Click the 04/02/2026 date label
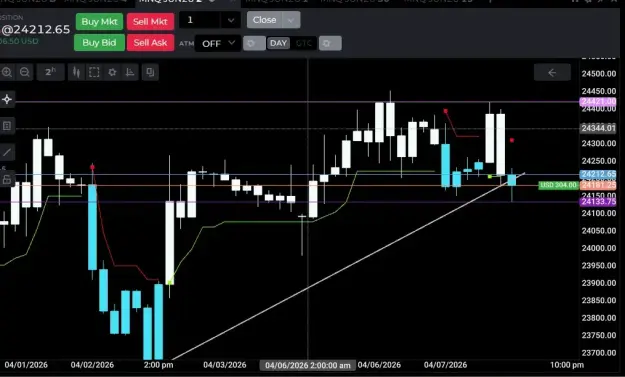Screen dimensions: 625x377 pyautogui.click(x=92, y=365)
